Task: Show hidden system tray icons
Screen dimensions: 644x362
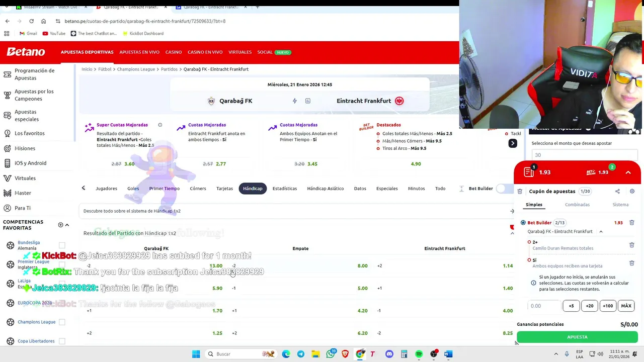Action: pyautogui.click(x=556, y=354)
